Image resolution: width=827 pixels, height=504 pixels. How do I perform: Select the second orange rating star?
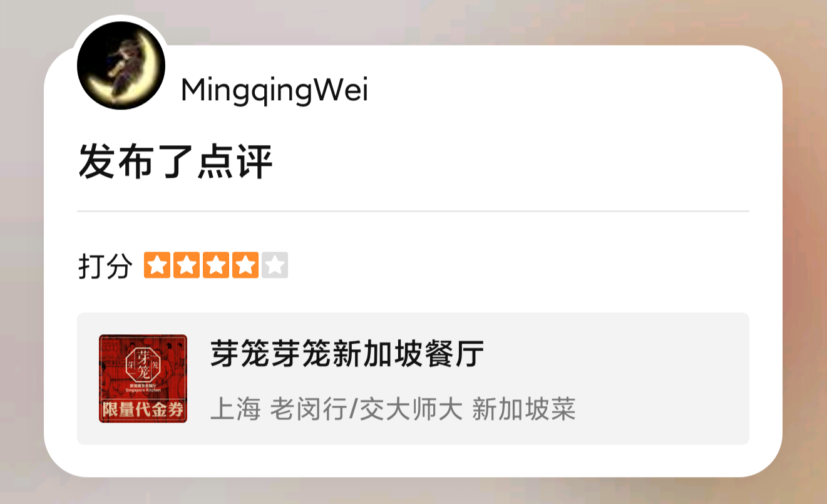[187, 265]
